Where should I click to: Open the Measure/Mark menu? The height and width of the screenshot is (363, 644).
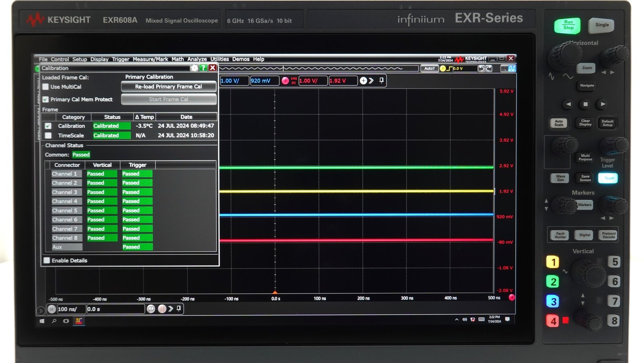pos(151,59)
